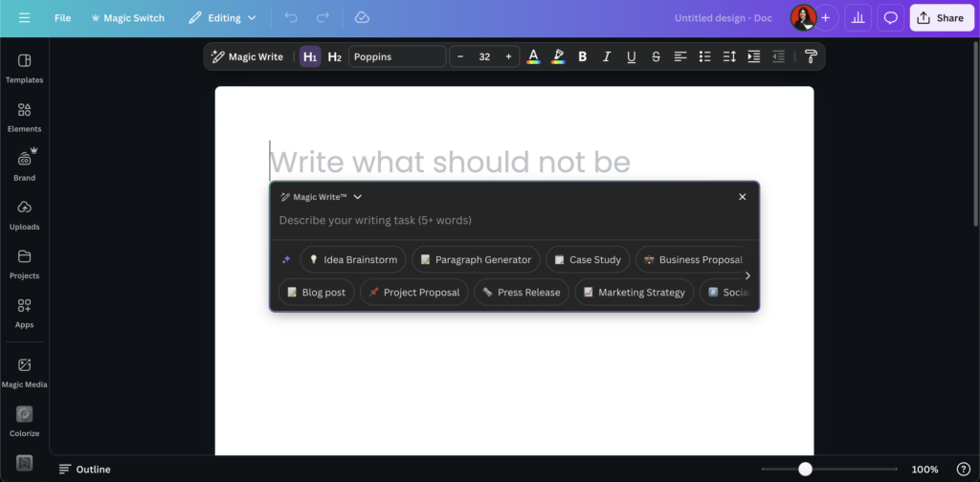Increase font size with plus button
The image size is (980, 482).
tap(509, 56)
